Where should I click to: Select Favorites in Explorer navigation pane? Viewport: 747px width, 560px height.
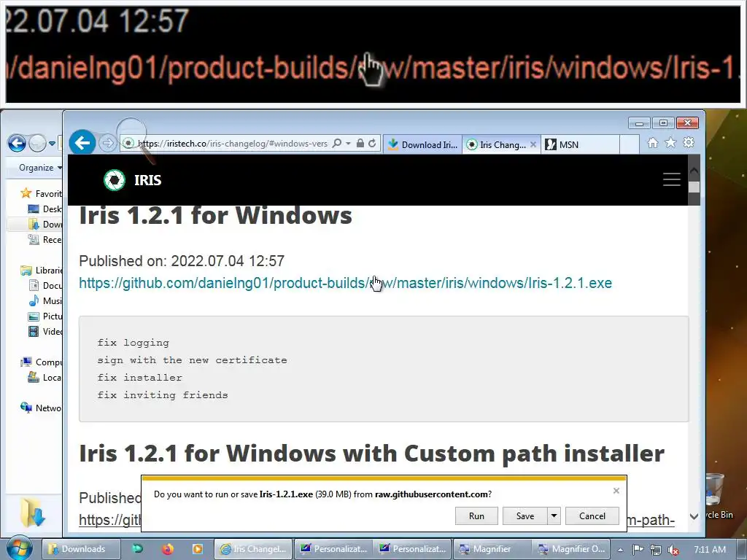[x=42, y=193]
